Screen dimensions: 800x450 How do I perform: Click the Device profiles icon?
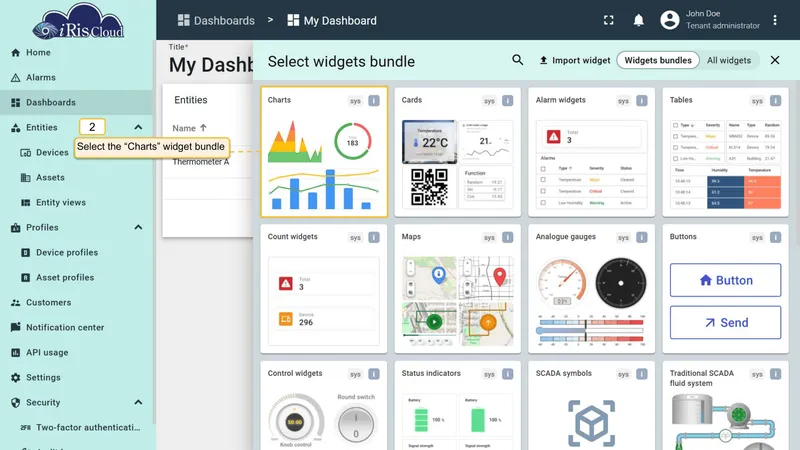(x=26, y=253)
